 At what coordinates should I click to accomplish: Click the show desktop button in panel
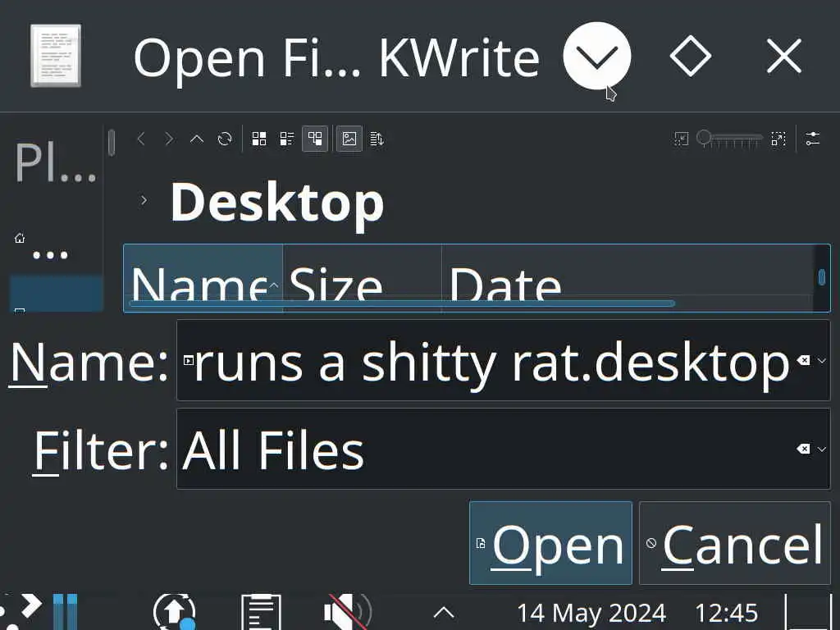click(808, 612)
